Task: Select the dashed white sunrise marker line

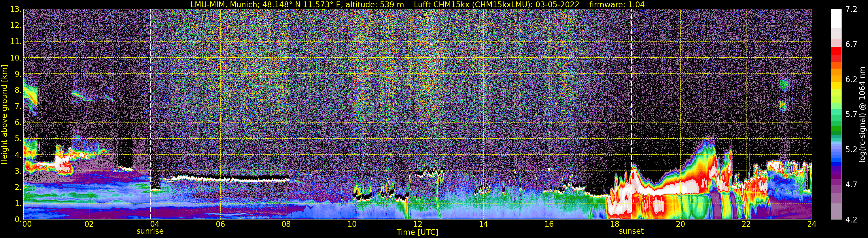Action: click(x=150, y=114)
